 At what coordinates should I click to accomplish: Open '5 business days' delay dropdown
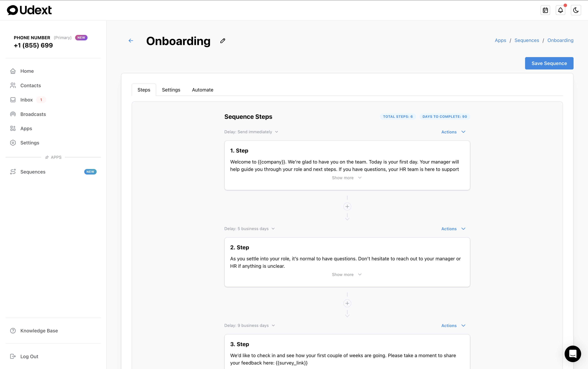pos(250,229)
